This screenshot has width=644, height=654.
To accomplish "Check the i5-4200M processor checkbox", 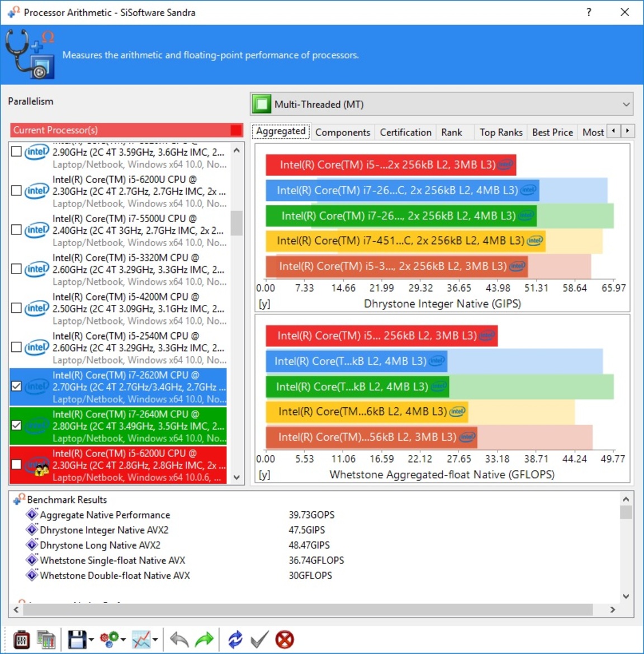I will 16,308.
